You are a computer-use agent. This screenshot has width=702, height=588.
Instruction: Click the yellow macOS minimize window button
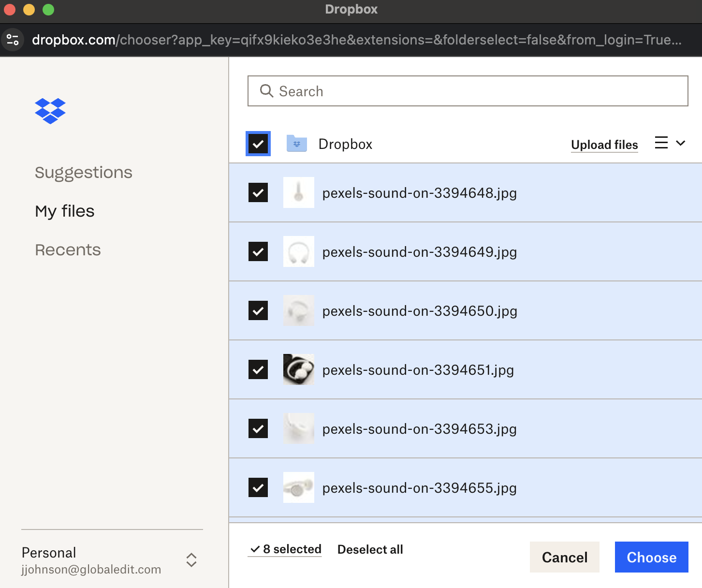pos(29,10)
